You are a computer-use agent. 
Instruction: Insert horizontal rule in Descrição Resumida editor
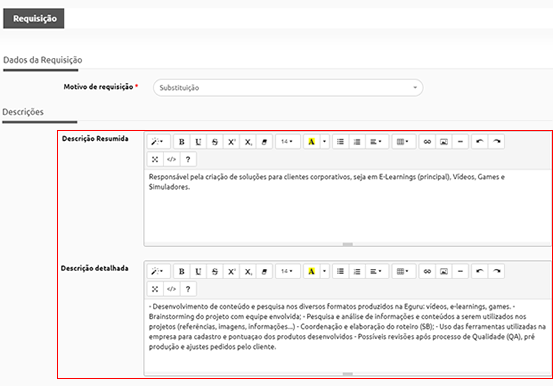pos(460,142)
